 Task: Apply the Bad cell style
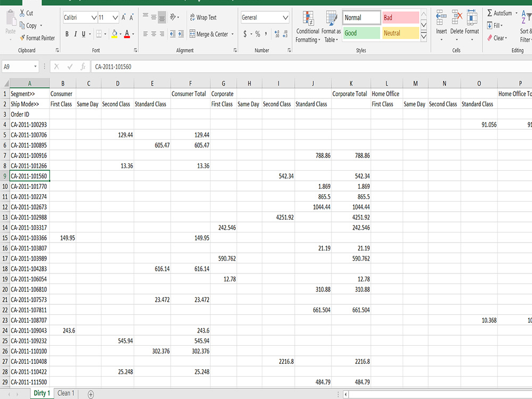401,18
